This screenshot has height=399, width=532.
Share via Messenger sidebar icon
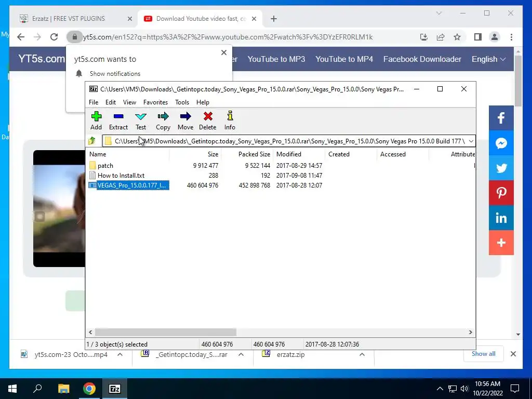click(501, 143)
